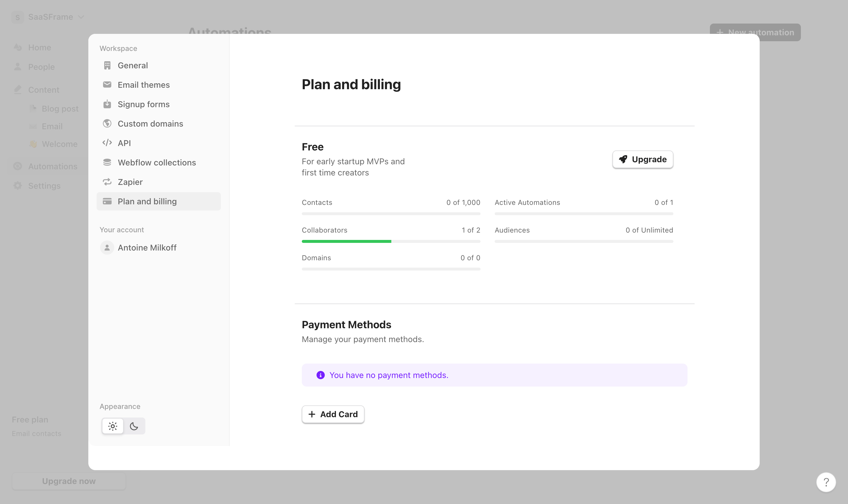Image resolution: width=848 pixels, height=504 pixels.
Task: Go to Signup forms settings
Action: pos(159,104)
